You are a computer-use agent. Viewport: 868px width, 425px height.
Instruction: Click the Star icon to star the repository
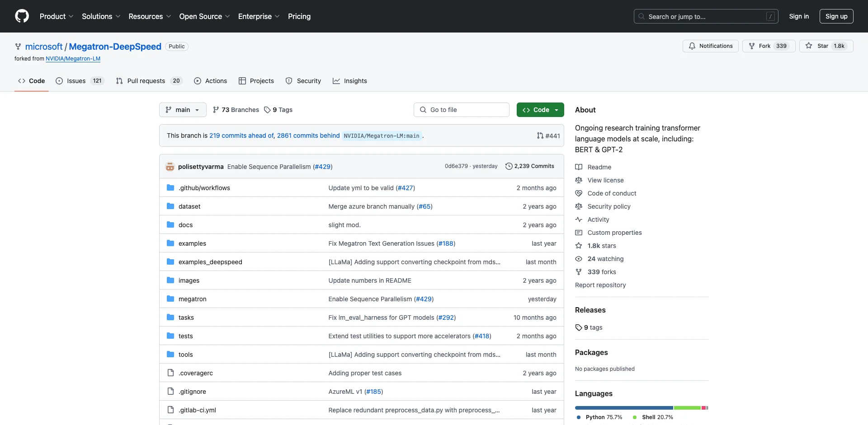[809, 46]
